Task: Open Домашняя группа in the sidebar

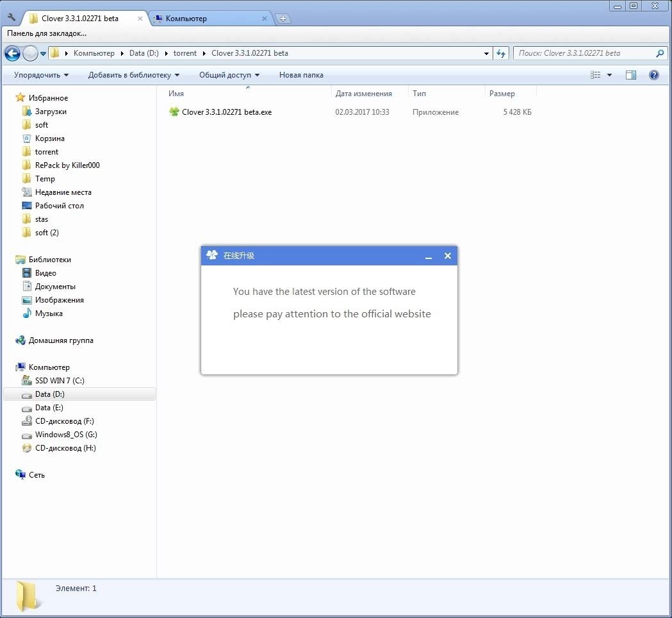Action: click(x=60, y=340)
